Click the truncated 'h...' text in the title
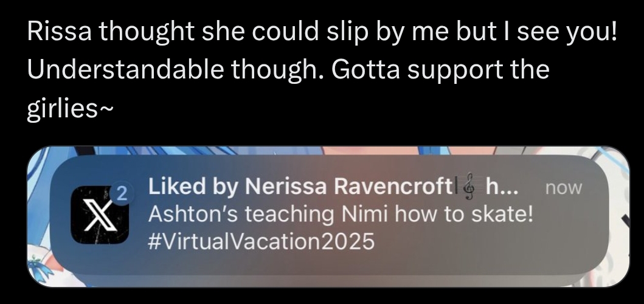Viewport: 644px width, 304px height. pos(502,187)
